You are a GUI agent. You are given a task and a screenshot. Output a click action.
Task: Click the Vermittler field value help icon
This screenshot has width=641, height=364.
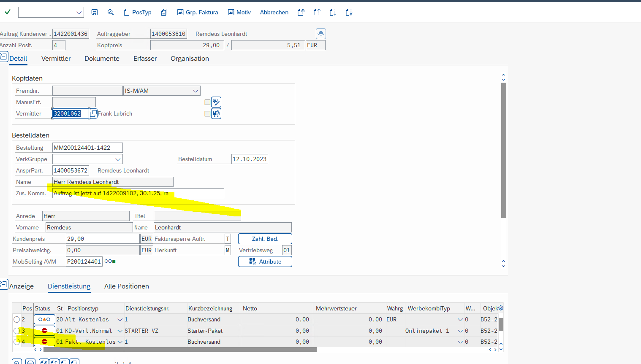(94, 113)
